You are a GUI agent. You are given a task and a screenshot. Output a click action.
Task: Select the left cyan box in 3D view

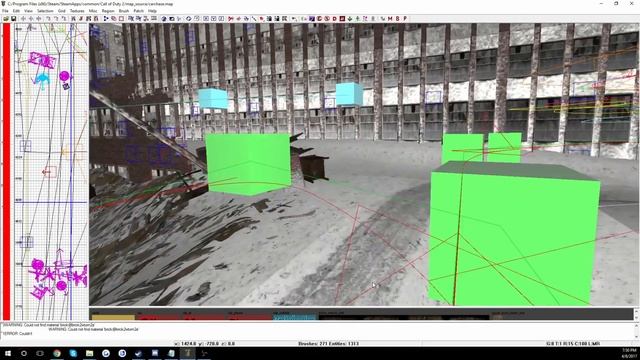tap(213, 98)
